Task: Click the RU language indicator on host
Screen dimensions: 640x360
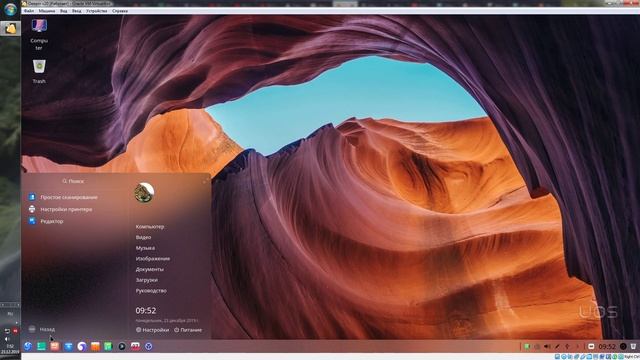Action: coord(10,313)
